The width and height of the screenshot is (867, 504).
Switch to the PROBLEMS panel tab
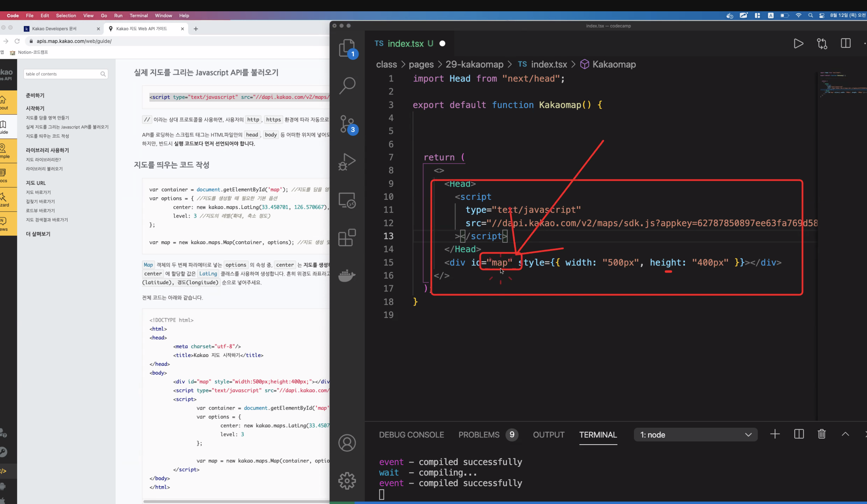(479, 435)
